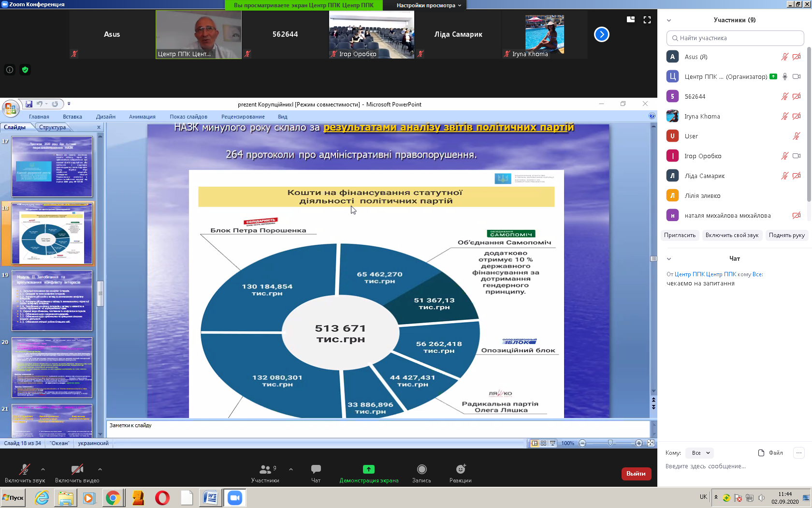Click the Redo icon in PowerPoint
Image resolution: width=812 pixels, height=508 pixels.
(55, 104)
